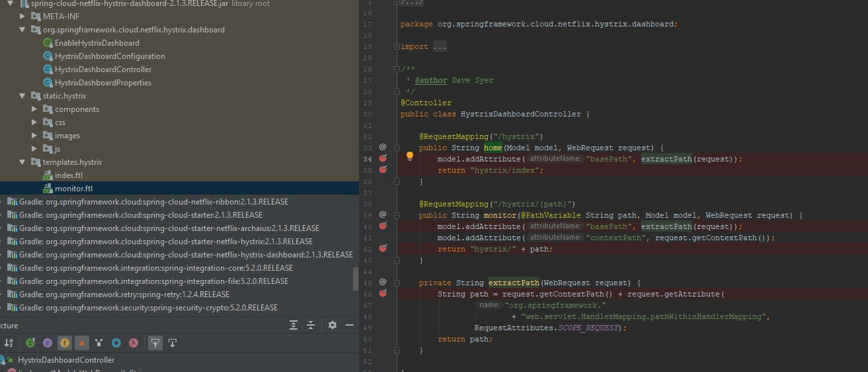Toggle Autoscroll to Source button
868x372 pixels.
point(155,343)
